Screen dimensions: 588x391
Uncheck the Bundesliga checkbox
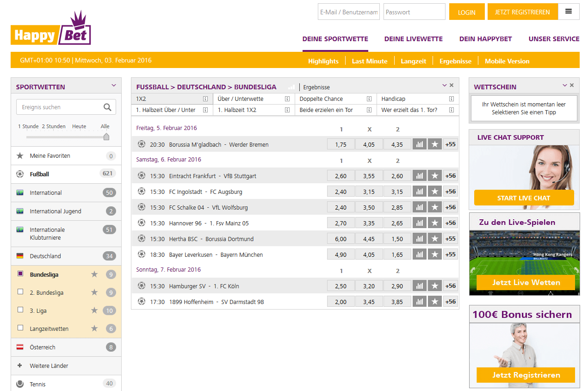20,274
